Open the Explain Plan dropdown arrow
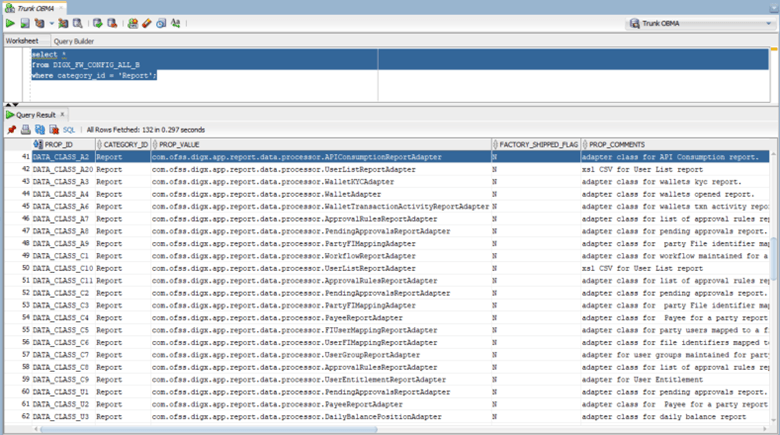Viewport: 780px width, 435px height. (51, 23)
